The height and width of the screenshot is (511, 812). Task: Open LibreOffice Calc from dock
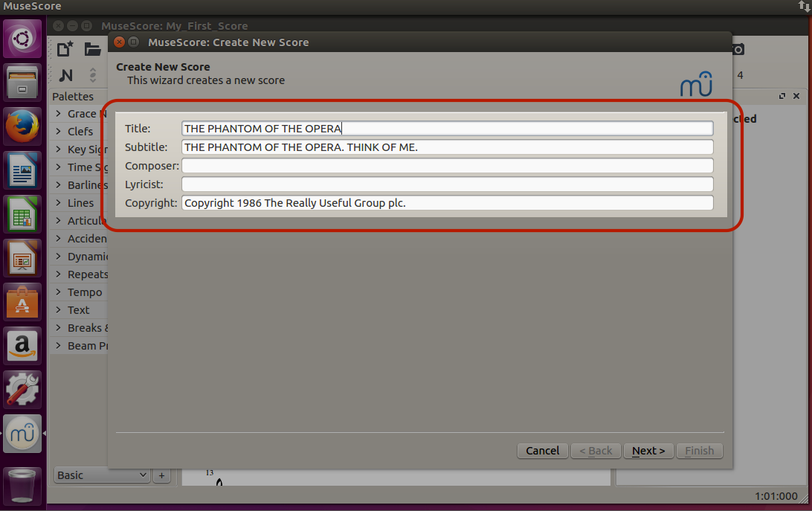(x=22, y=214)
